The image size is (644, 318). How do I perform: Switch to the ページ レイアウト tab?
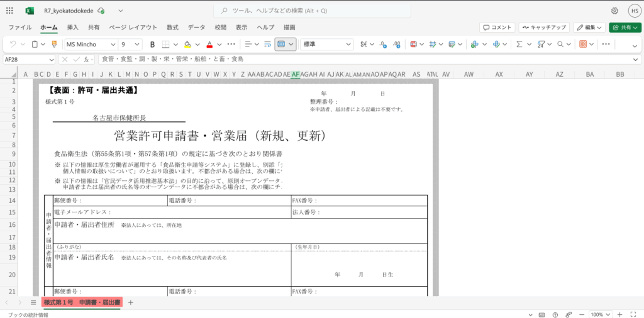point(133,28)
